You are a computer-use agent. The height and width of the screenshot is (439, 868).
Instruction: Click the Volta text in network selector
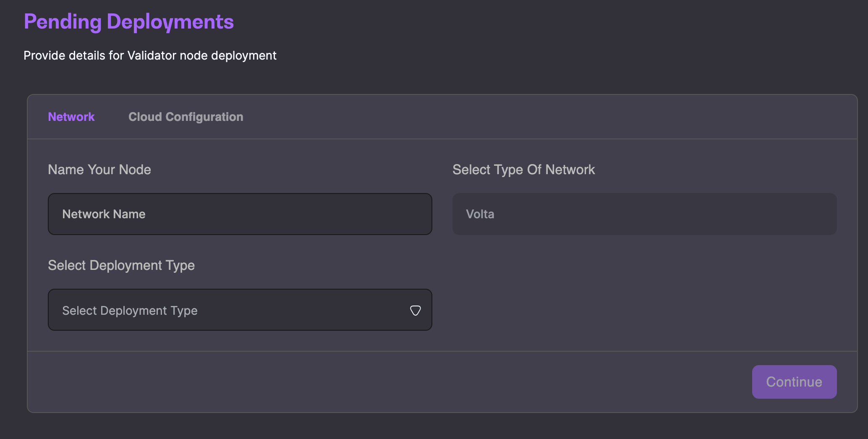click(x=480, y=214)
